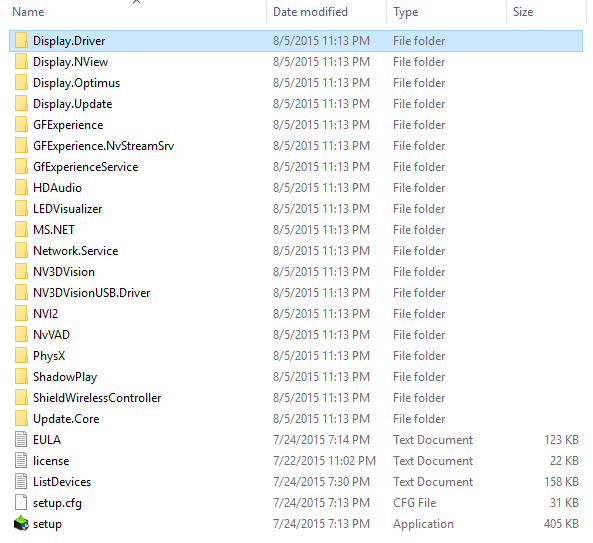The image size is (593, 543).
Task: Select the ShieldWirelessController name text
Action: pos(97,397)
